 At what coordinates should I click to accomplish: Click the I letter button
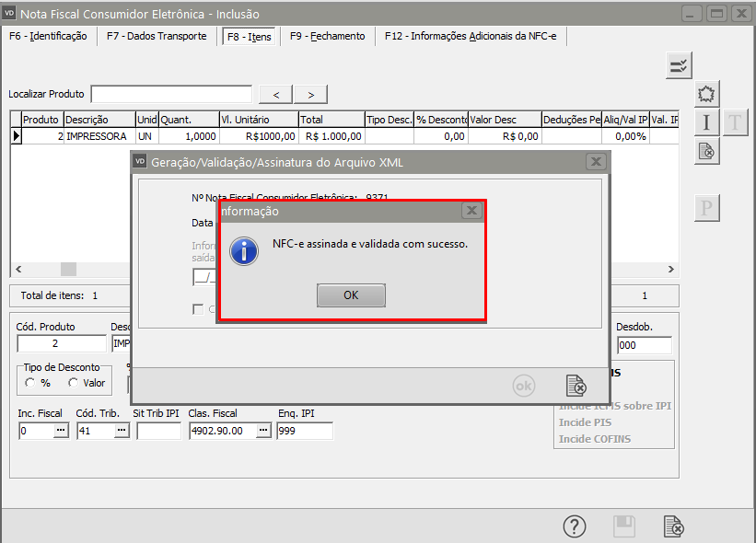pos(706,122)
